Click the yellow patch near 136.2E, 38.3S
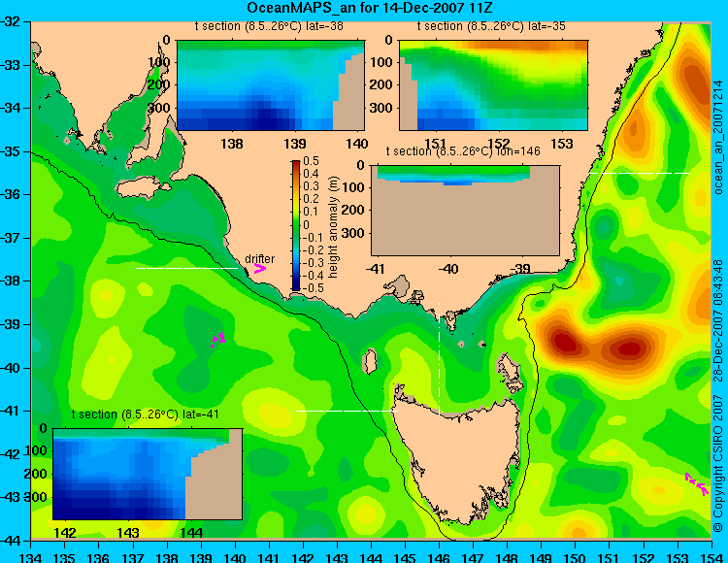This screenshot has height=563, width=728. tap(107, 295)
